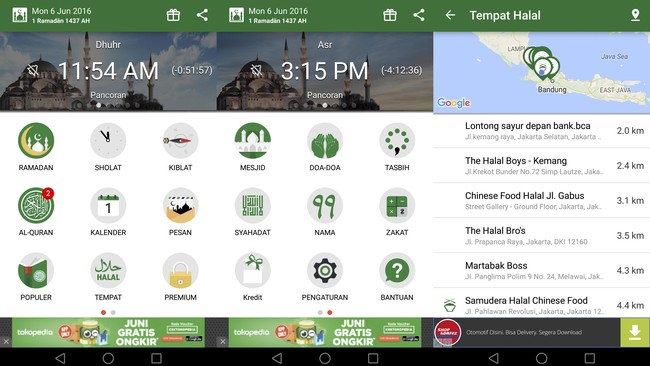
Task: Open Al-Quran with the red badge
Action: click(36, 206)
